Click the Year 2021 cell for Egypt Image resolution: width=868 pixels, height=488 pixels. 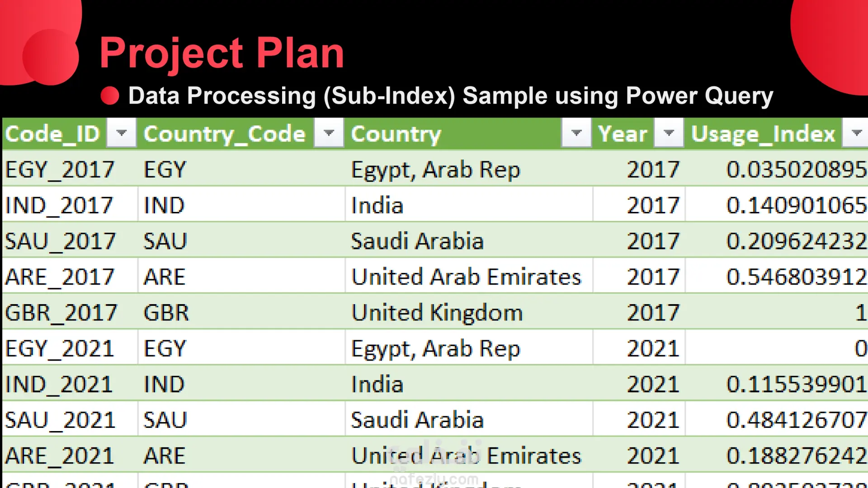click(639, 348)
